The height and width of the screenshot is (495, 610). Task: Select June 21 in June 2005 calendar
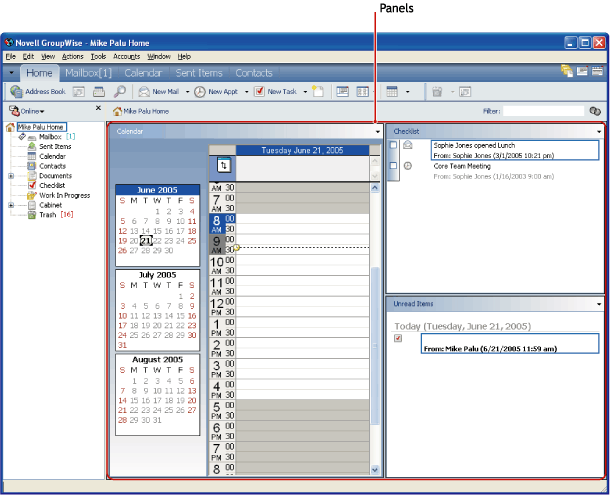[145, 241]
